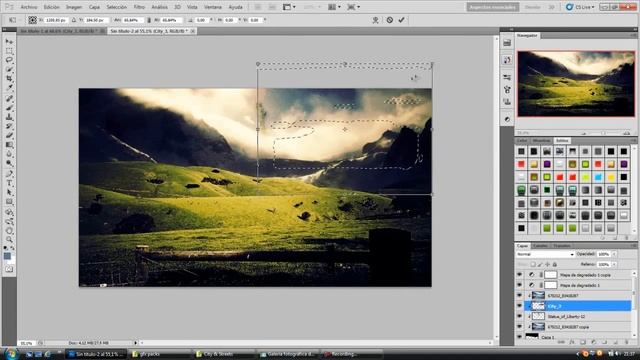Hide the Mapa de degradado 1 layer
Image resolution: width=640 pixels, height=360 pixels.
click(x=519, y=285)
